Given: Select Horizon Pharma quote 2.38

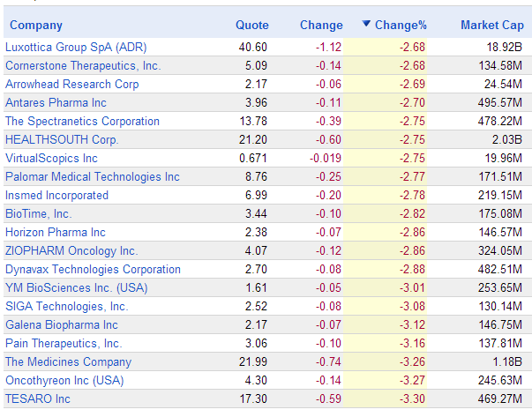Looking at the screenshot, I should click(256, 232).
